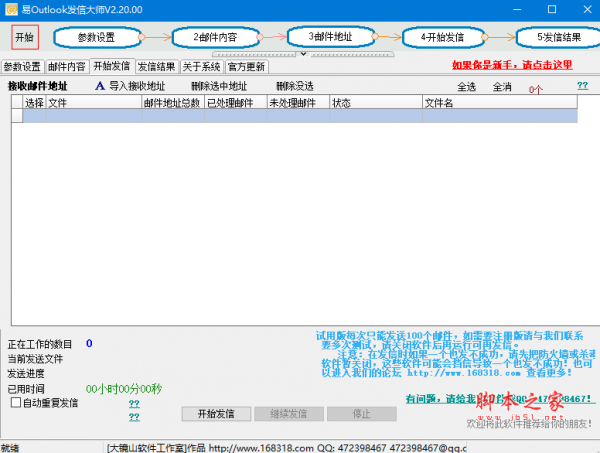The image size is (600, 453).
Task: Open the 发信结果 tab
Action: click(x=156, y=67)
